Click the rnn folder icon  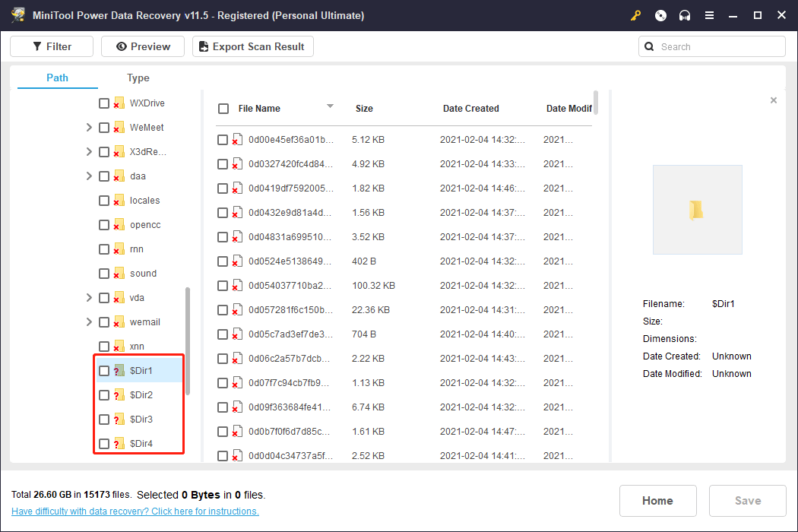pos(119,249)
